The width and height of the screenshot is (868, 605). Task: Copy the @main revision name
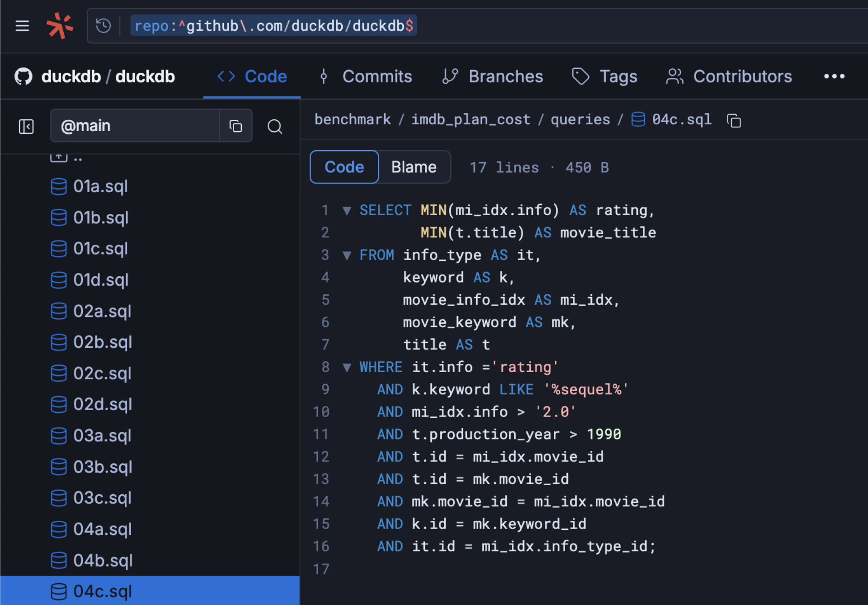tap(236, 126)
